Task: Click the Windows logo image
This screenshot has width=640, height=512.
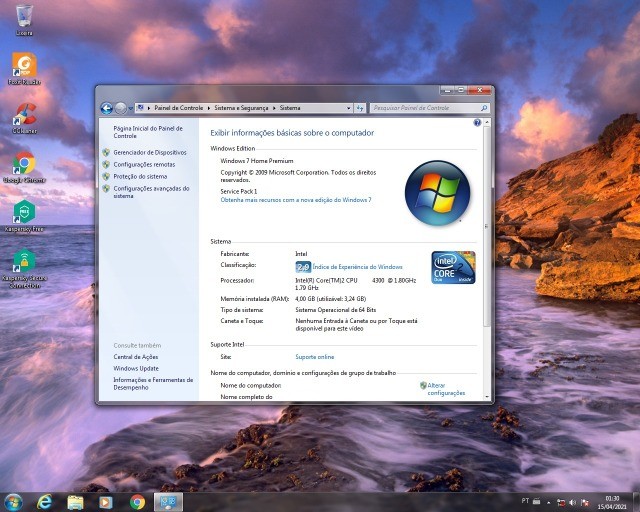Action: coord(437,192)
